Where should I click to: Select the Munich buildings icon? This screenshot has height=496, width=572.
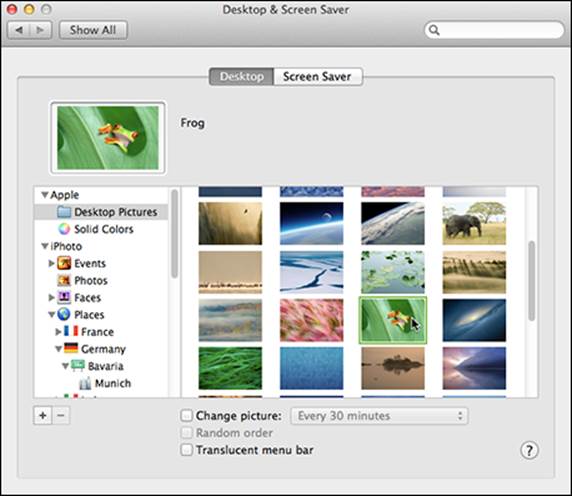pos(85,383)
